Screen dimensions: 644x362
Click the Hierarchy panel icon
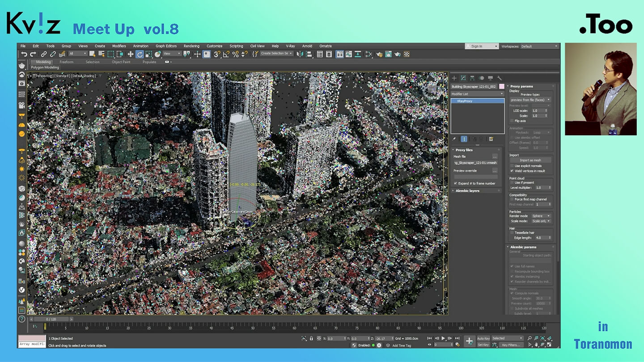pyautogui.click(x=472, y=78)
